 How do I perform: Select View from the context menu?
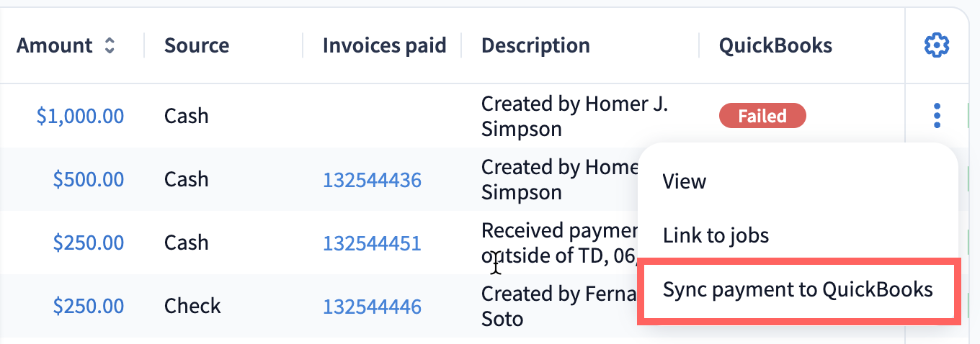click(685, 181)
